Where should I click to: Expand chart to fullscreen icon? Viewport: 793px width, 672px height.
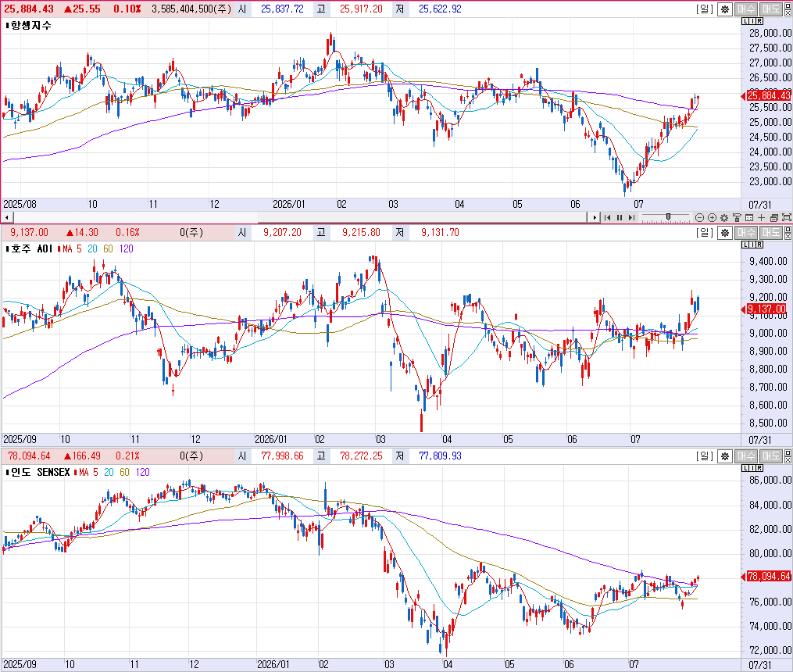point(787,218)
